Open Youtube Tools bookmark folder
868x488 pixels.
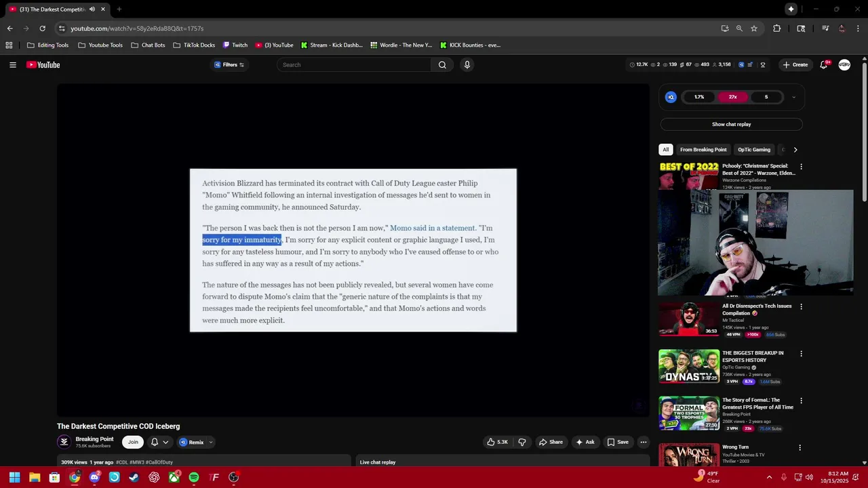(100, 45)
